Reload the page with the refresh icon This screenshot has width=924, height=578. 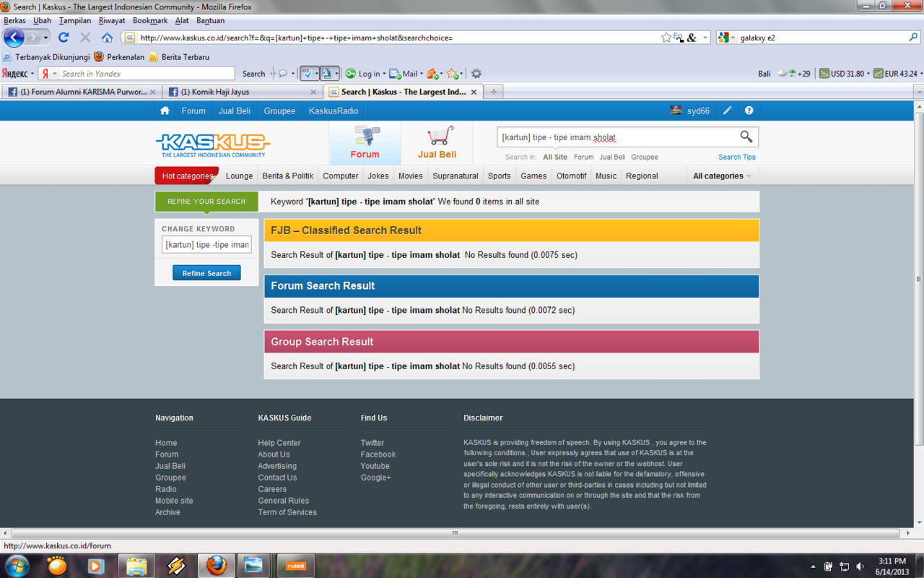(x=64, y=38)
